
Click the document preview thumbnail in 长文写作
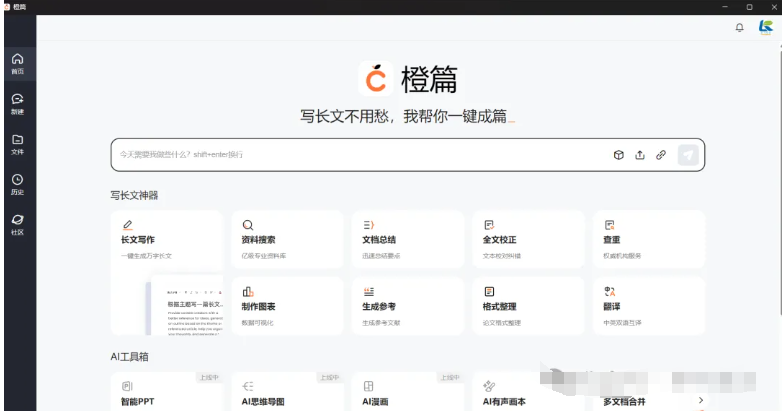[x=186, y=306]
